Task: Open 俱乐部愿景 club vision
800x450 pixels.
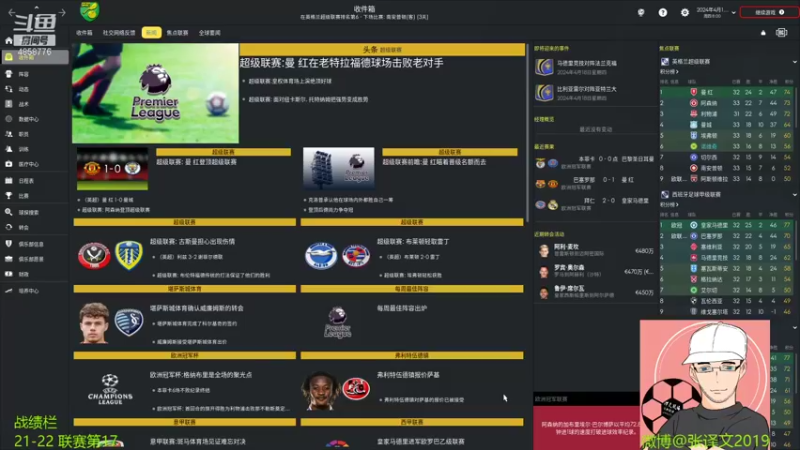Action: coord(35,259)
